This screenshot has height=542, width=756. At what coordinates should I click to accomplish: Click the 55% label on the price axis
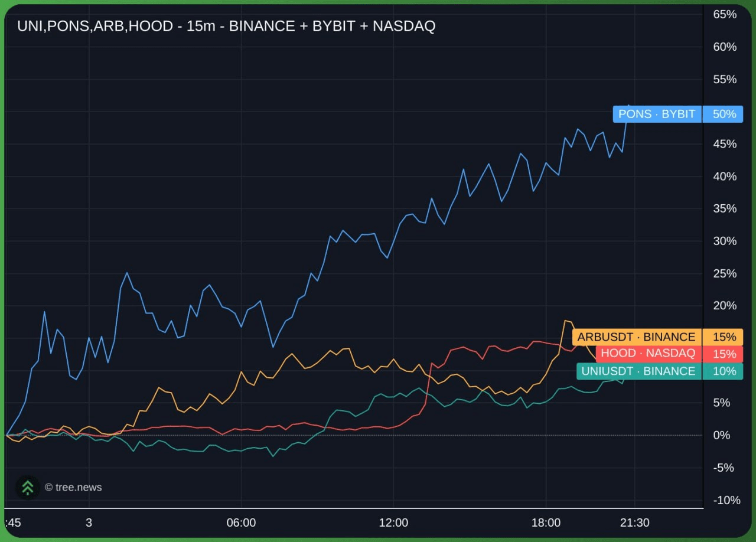point(725,79)
